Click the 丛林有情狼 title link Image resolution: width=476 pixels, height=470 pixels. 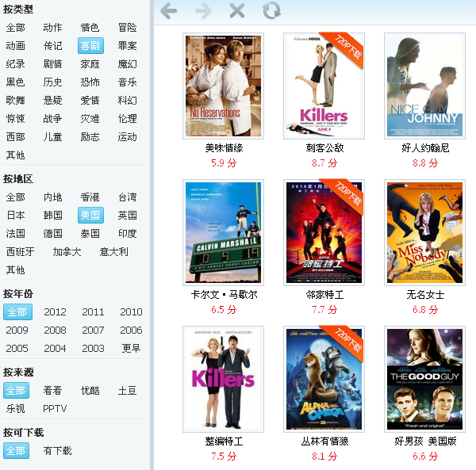[324, 441]
